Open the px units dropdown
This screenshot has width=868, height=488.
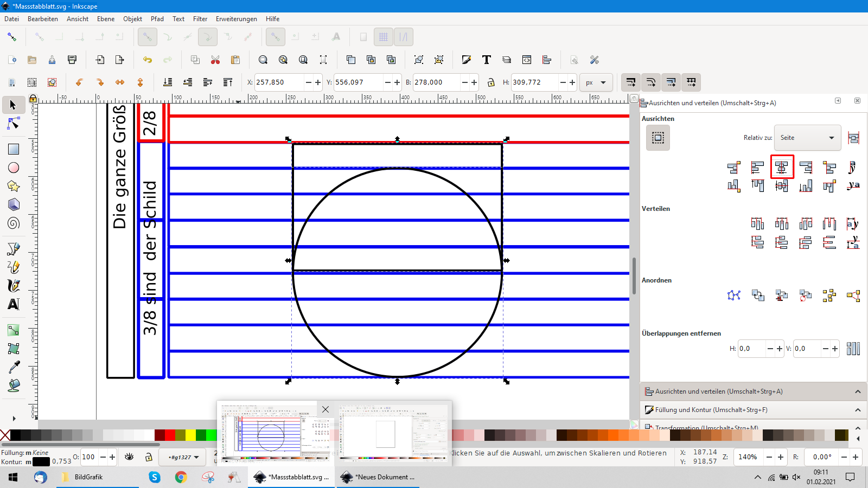pos(596,82)
